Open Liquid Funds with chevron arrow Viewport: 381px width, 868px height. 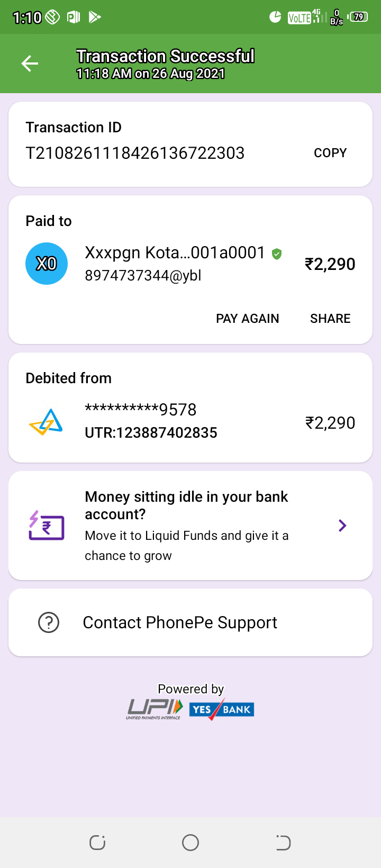[342, 526]
